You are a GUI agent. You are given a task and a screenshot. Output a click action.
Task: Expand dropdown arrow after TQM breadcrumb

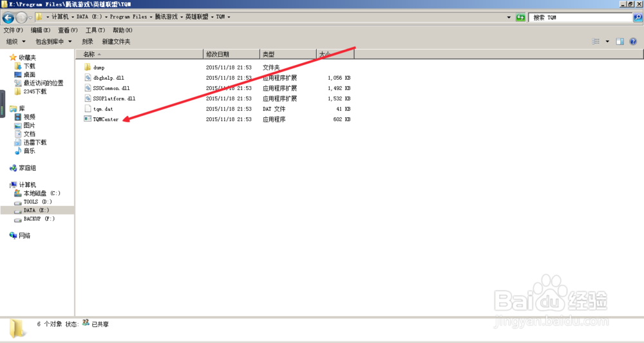(229, 17)
